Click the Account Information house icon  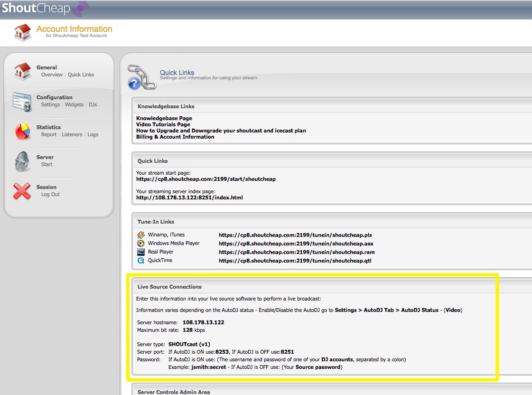coord(22,32)
